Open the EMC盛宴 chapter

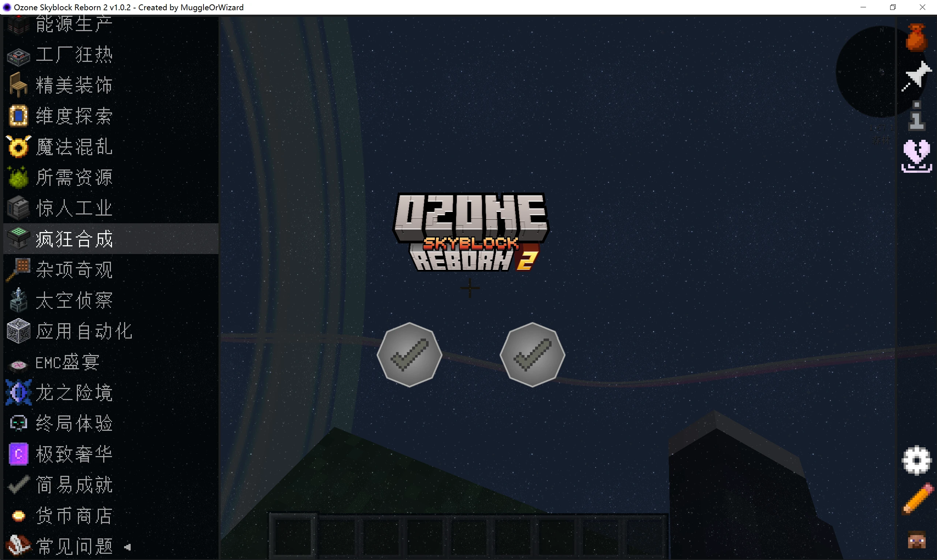point(111,362)
